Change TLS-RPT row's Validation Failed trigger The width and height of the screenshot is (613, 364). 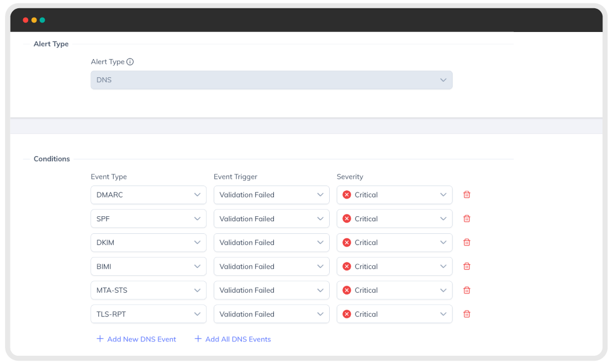[272, 314]
